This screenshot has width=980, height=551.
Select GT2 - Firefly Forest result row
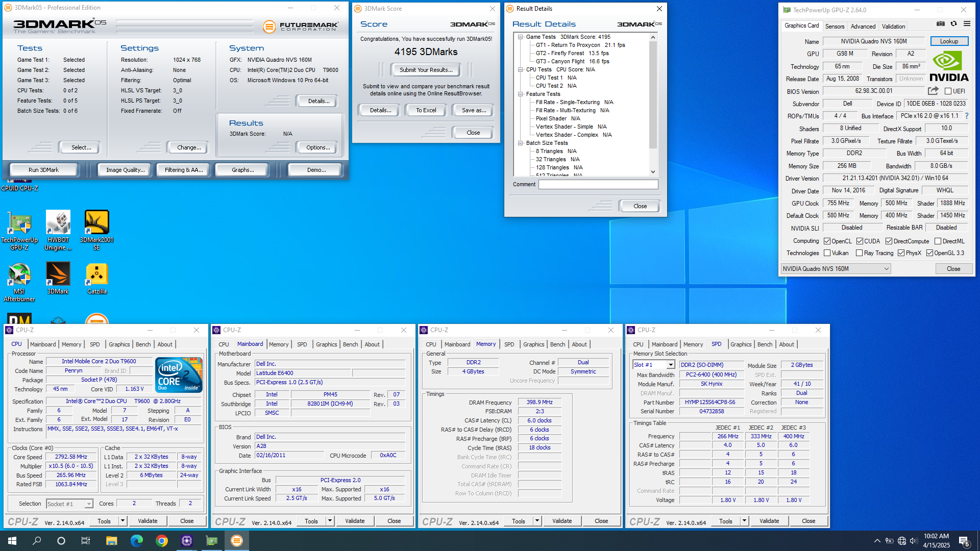coord(572,53)
